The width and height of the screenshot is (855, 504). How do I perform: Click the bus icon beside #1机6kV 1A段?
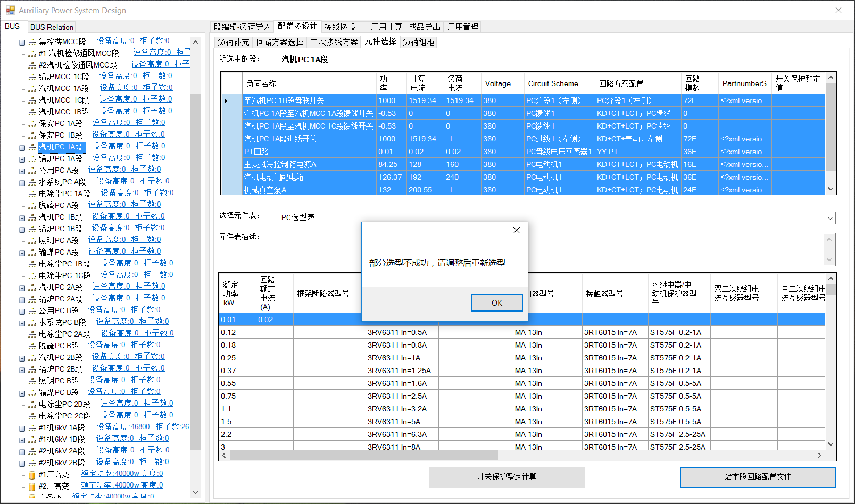click(x=32, y=427)
